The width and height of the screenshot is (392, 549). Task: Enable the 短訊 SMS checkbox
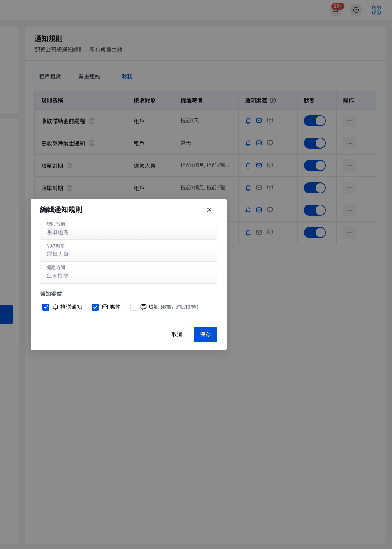point(134,307)
